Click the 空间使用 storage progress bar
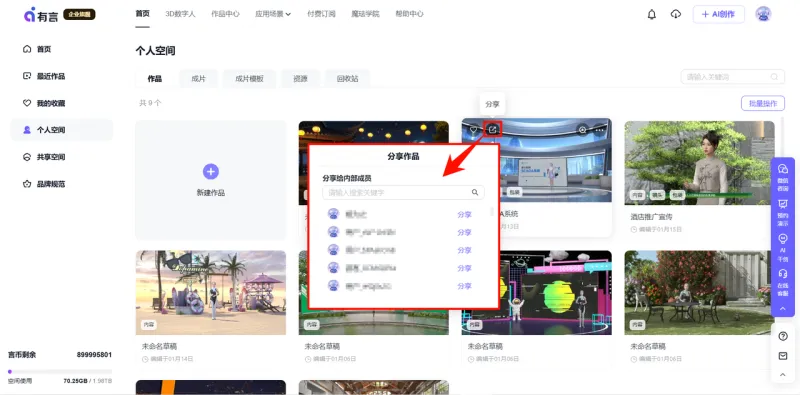The image size is (800, 395). point(60,372)
